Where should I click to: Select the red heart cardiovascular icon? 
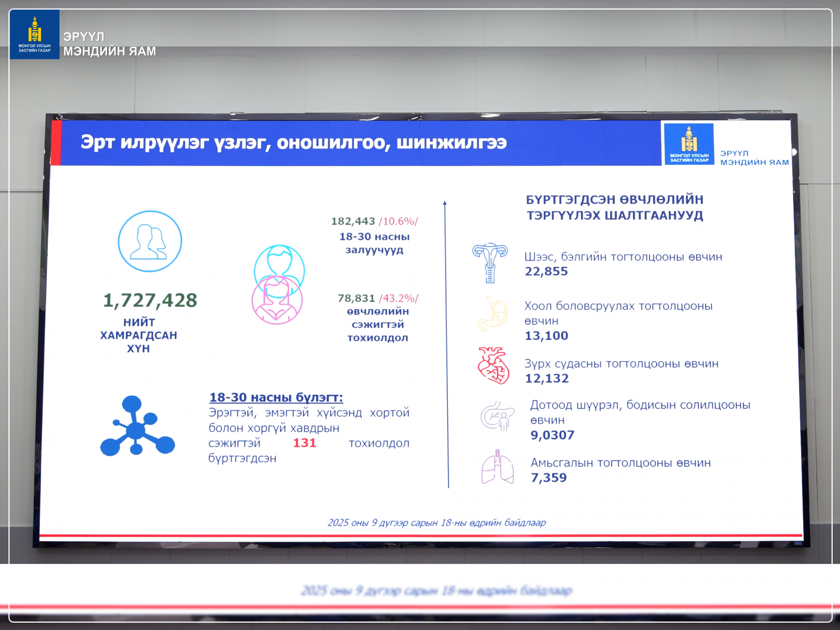tap(493, 365)
